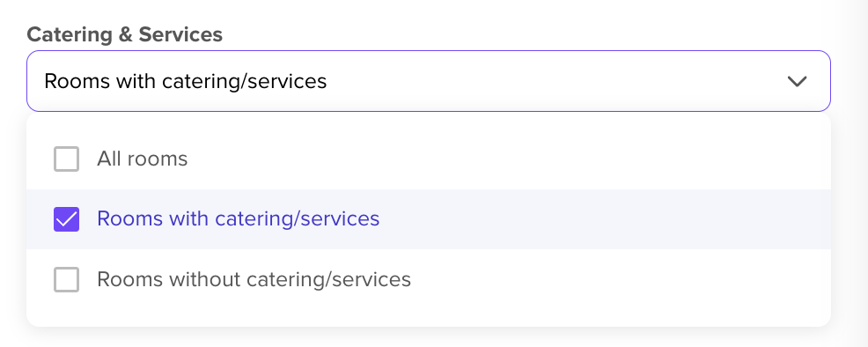Screen dimensions: 868x347
Task: Tick the All rooms checkbox
Action: (66, 159)
